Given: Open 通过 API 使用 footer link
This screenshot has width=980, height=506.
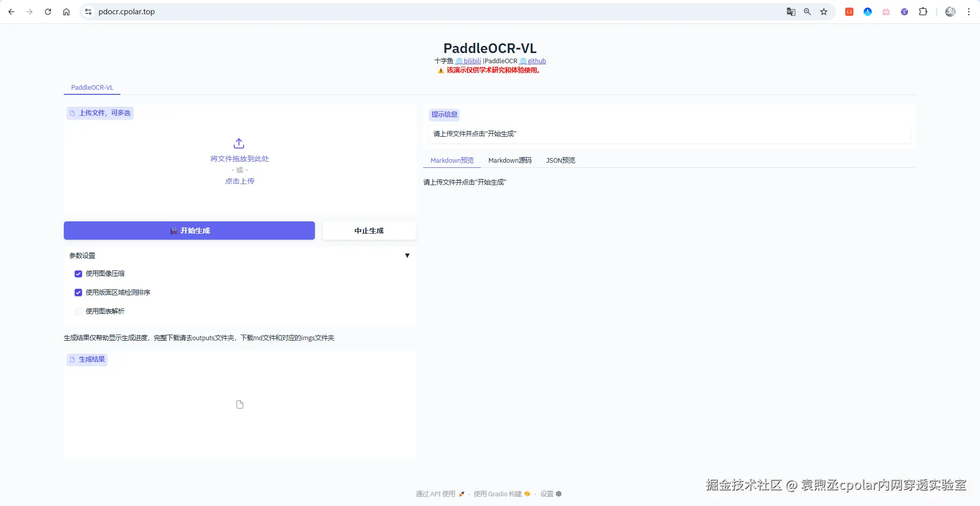Looking at the screenshot, I should 440,494.
